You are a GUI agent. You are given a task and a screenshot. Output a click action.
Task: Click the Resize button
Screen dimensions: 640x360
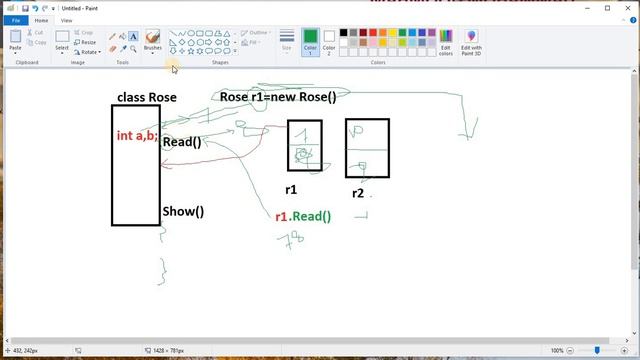[85, 42]
